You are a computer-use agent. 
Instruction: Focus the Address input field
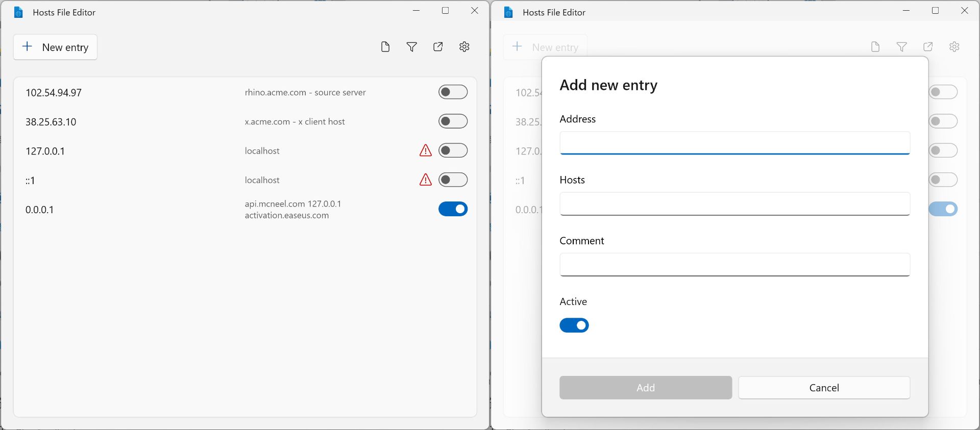(x=734, y=143)
